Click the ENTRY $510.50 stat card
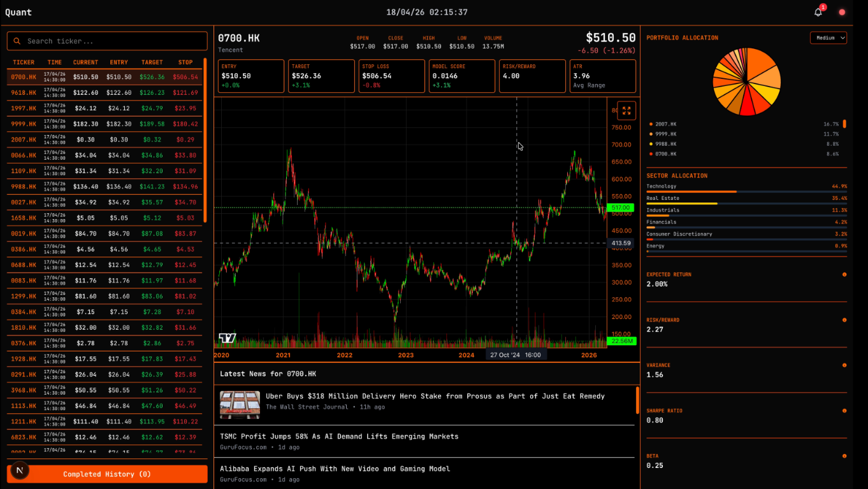The height and width of the screenshot is (489, 868). pos(251,76)
